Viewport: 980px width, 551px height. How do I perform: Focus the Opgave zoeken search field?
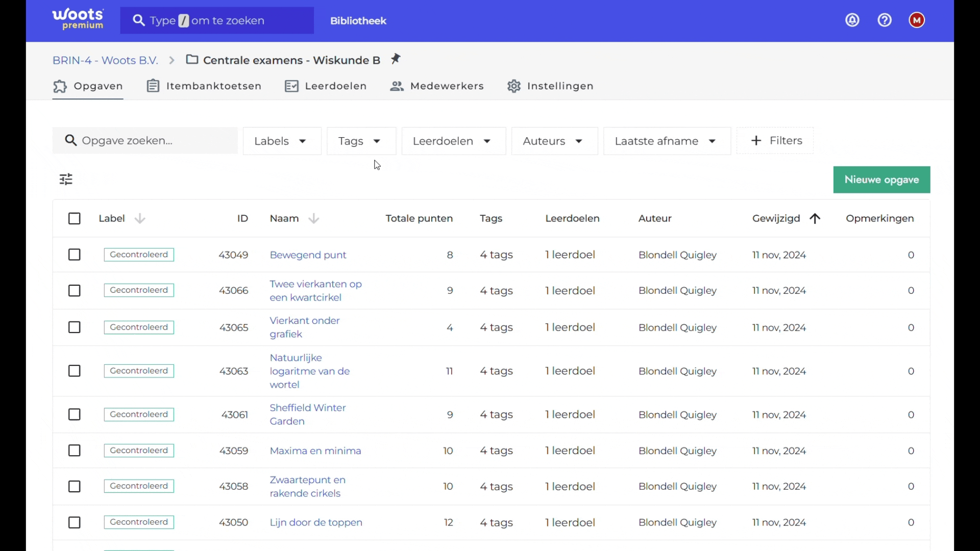pos(145,141)
